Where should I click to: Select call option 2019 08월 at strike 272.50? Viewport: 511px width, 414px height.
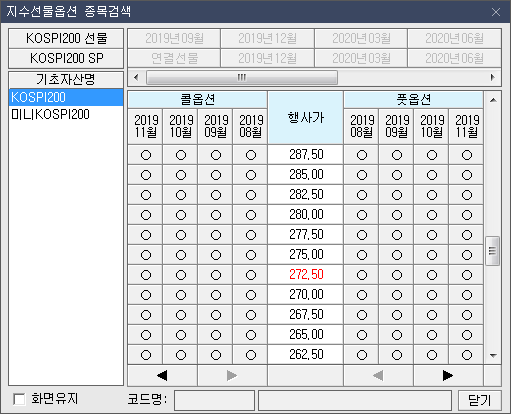click(x=251, y=275)
